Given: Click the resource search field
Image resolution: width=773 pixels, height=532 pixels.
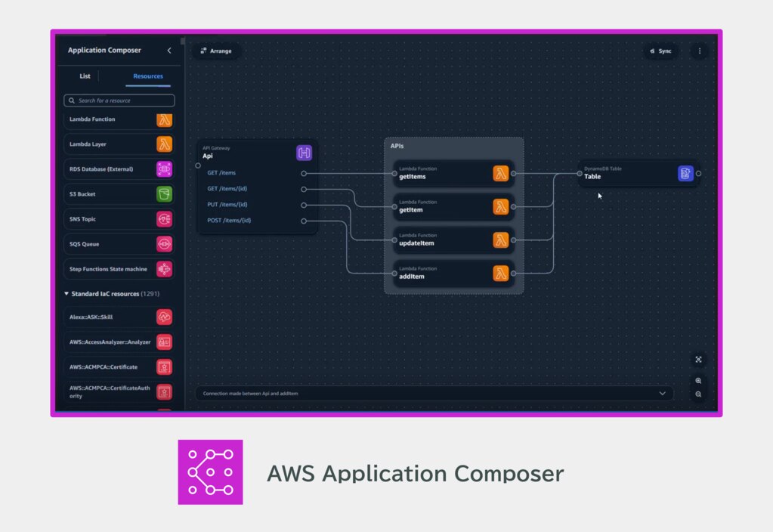Looking at the screenshot, I should [119, 101].
